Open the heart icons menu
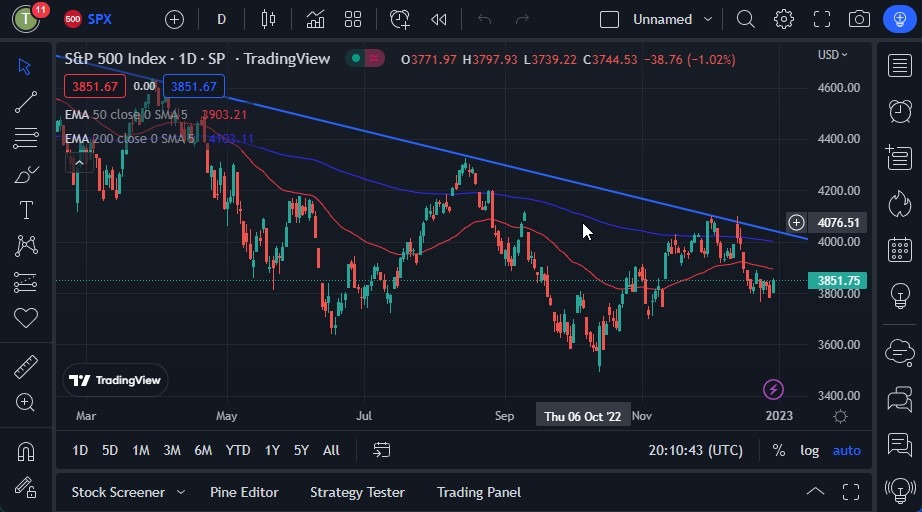The width and height of the screenshot is (922, 512). point(26,318)
